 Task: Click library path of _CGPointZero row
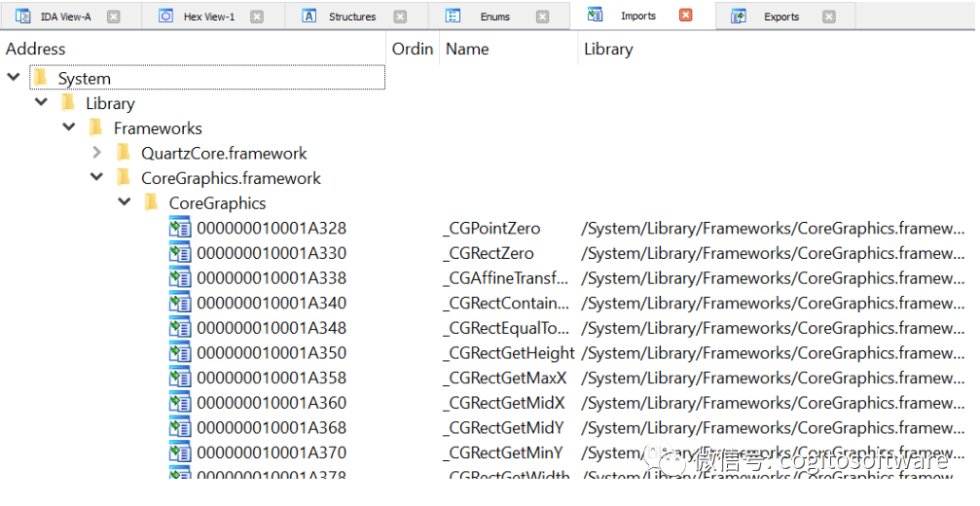click(773, 229)
